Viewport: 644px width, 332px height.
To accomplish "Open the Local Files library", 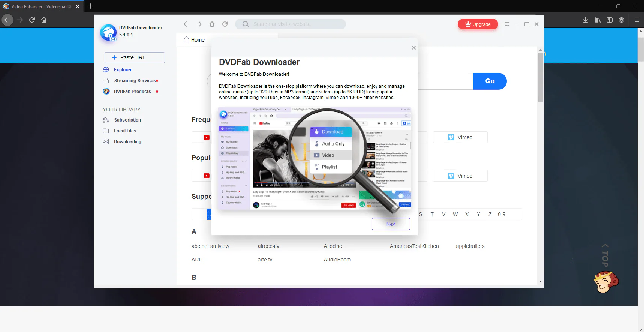I will (x=125, y=131).
